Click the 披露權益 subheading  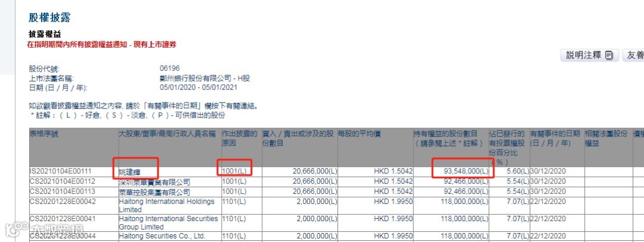(45, 34)
